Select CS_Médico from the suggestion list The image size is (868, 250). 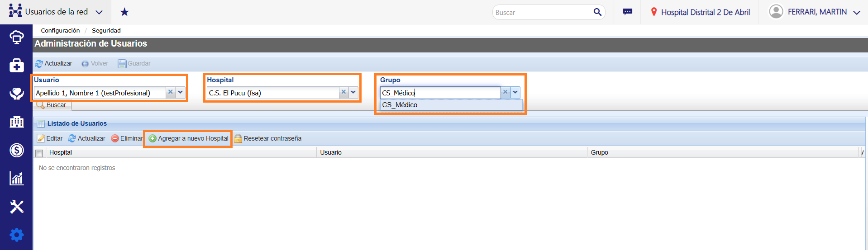pyautogui.click(x=451, y=105)
